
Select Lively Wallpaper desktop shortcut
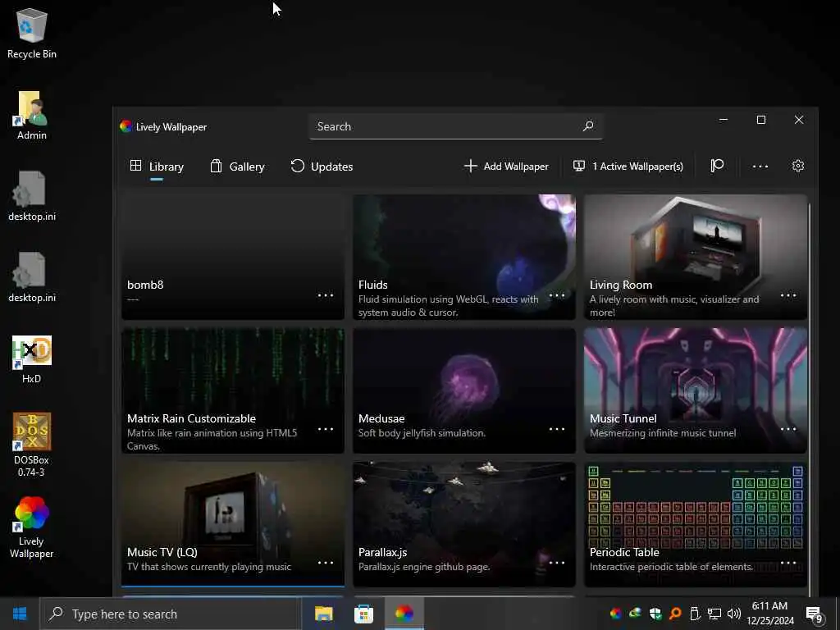(x=32, y=527)
